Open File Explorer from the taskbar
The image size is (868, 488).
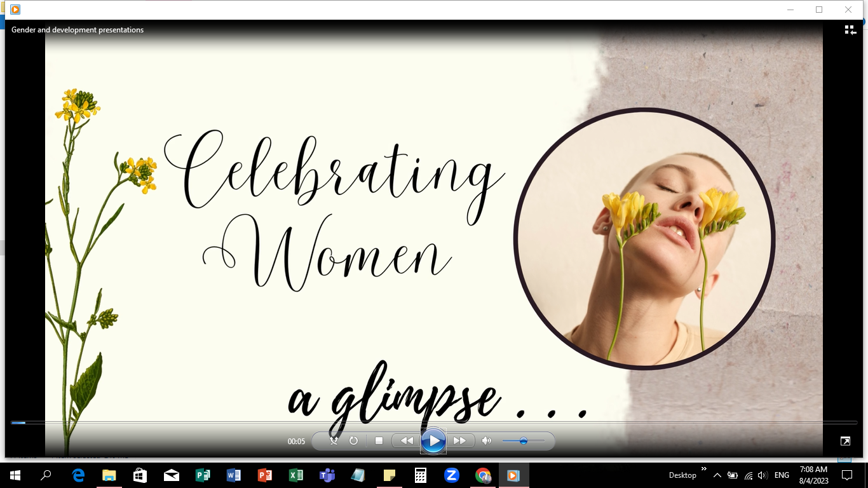coord(109,475)
